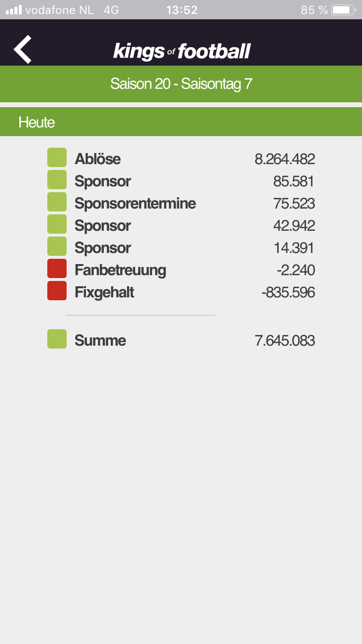Image resolution: width=362 pixels, height=644 pixels.
Task: Tap the Sponsor row showing 14.391
Action: (x=181, y=248)
